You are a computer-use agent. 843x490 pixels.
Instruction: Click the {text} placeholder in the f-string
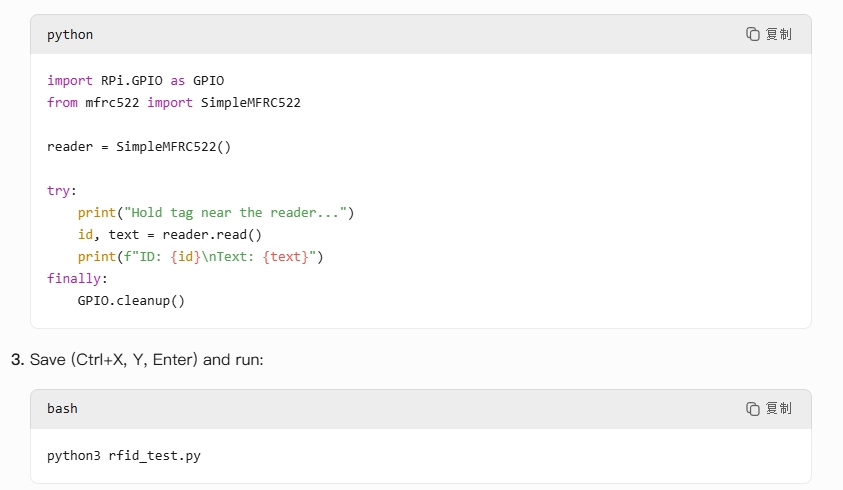(291, 256)
